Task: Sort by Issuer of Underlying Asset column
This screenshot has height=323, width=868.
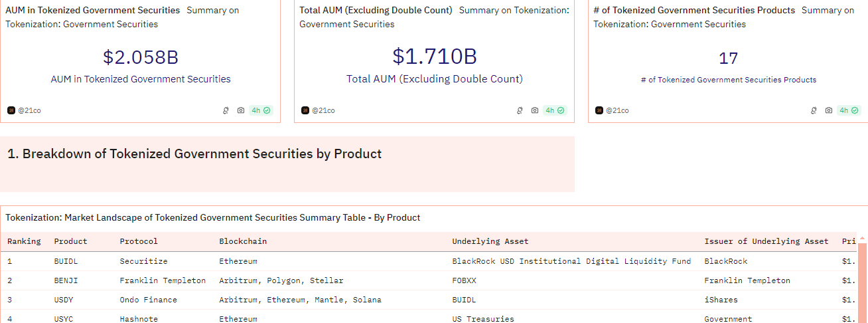Action: coord(766,241)
